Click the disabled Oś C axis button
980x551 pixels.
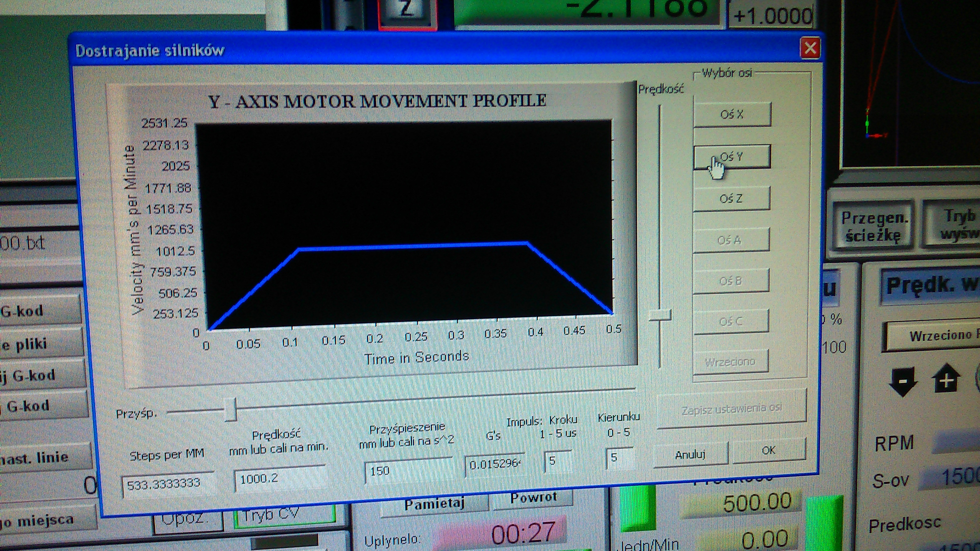(731, 322)
